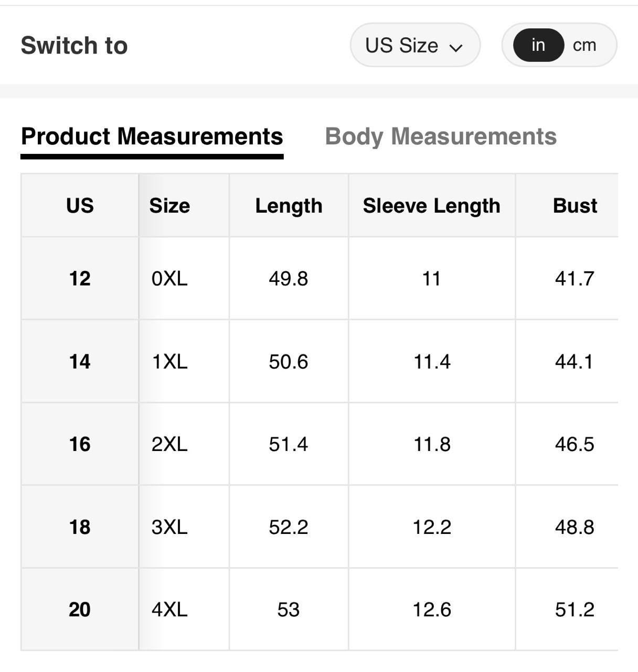Click the 2XL size cell
The image size is (638, 672).
pyautogui.click(x=169, y=444)
